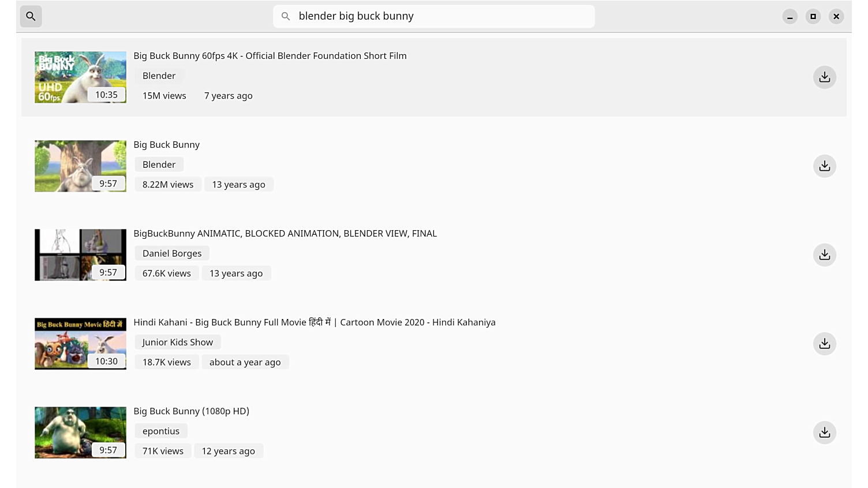The width and height of the screenshot is (868, 488).
Task: Open the 1080p HD video thumbnail
Action: click(x=80, y=433)
